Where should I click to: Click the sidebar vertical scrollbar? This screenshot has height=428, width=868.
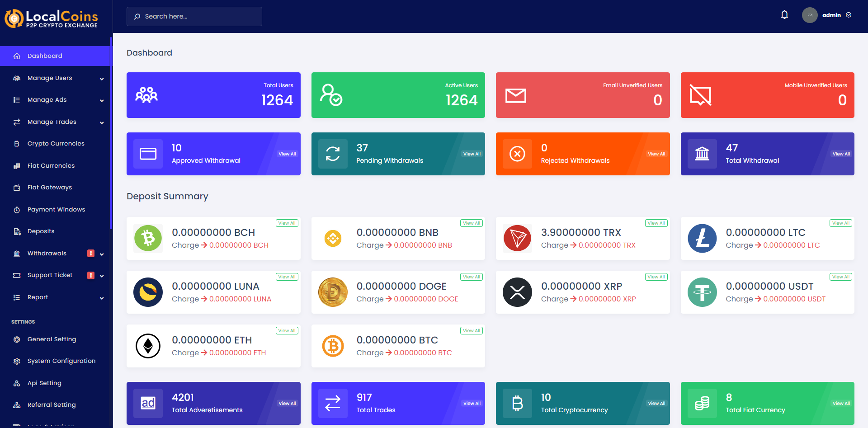[x=111, y=133]
